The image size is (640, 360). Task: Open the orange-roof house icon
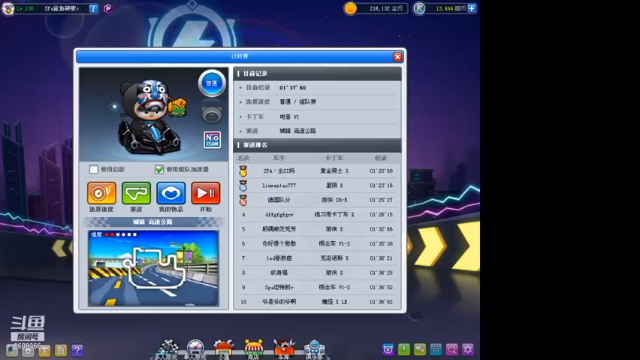(x=223, y=349)
